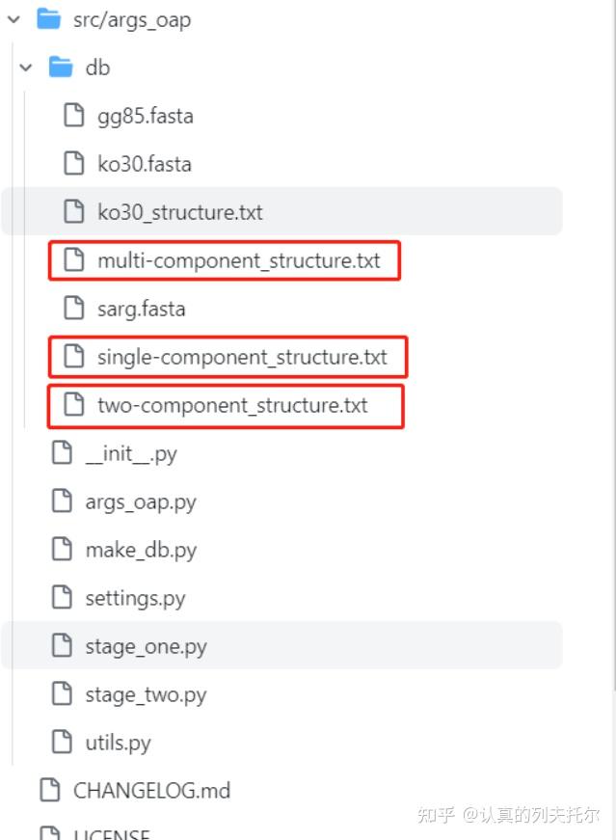
Task: Open single-component_structure.txt file
Action: [x=242, y=357]
